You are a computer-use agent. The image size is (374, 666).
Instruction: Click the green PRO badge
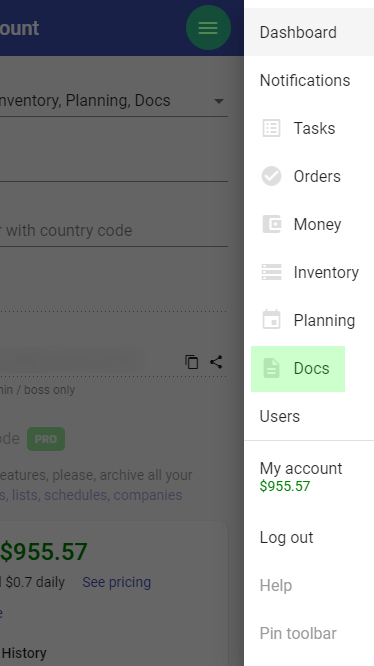(46, 439)
